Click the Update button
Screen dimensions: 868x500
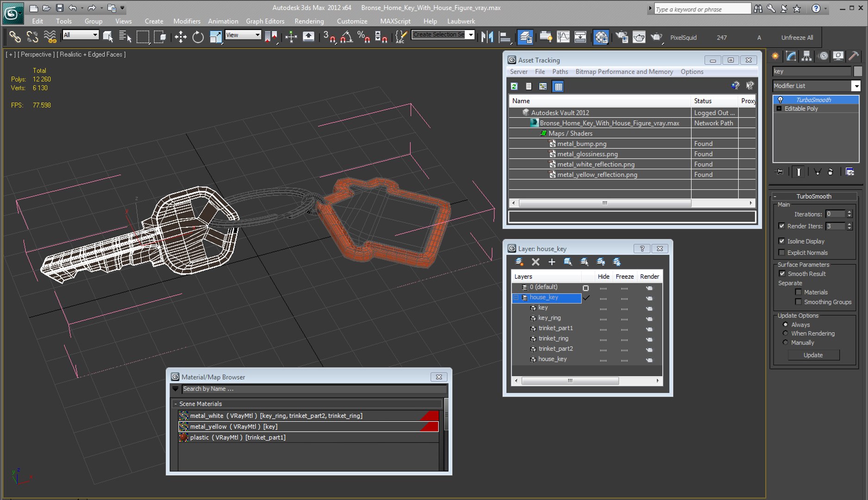pos(813,355)
